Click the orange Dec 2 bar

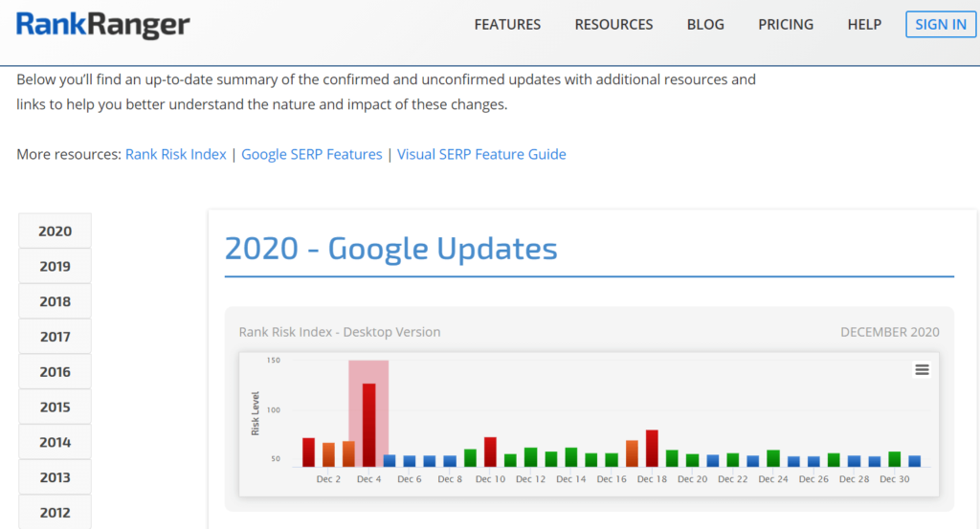point(328,455)
